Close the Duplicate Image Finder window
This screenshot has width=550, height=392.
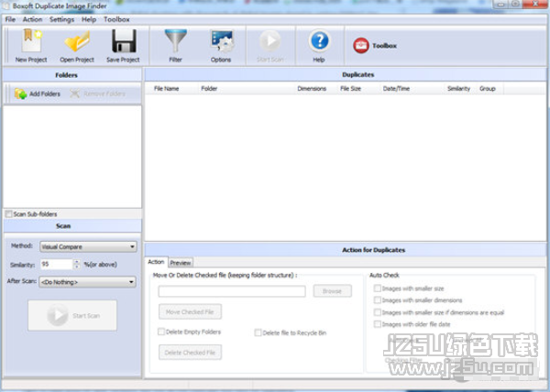pos(535,5)
